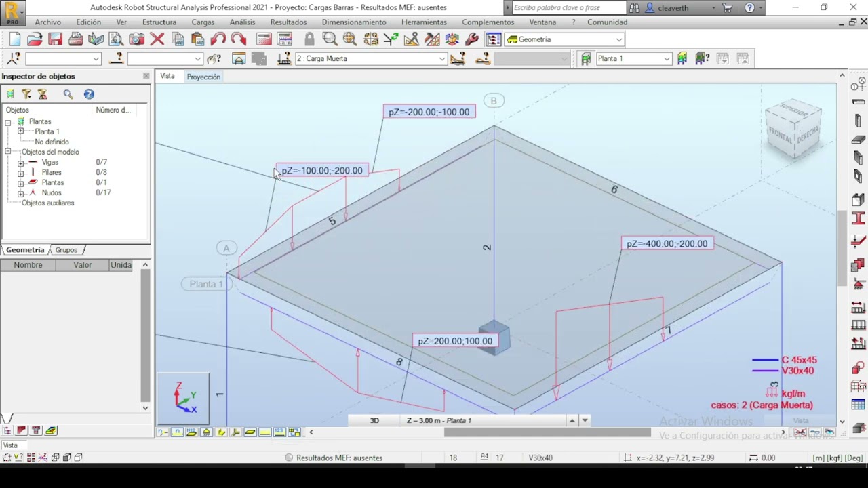Redo the action with the red arrow
The width and height of the screenshot is (868, 488).
click(x=238, y=39)
